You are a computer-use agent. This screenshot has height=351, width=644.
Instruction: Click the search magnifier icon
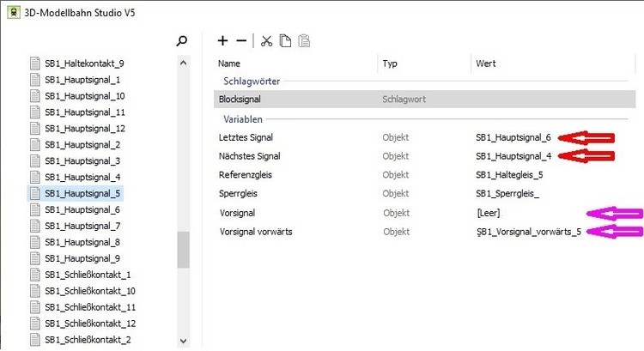[x=181, y=40]
